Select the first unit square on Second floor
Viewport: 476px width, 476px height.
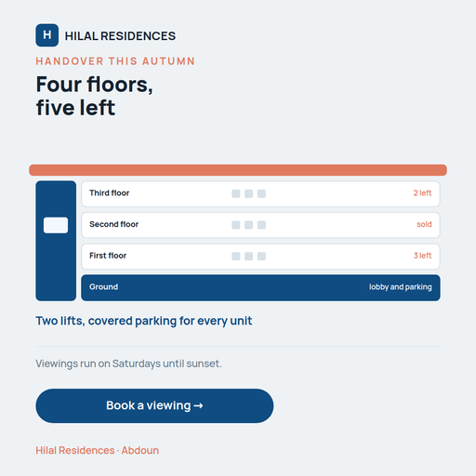tap(236, 225)
